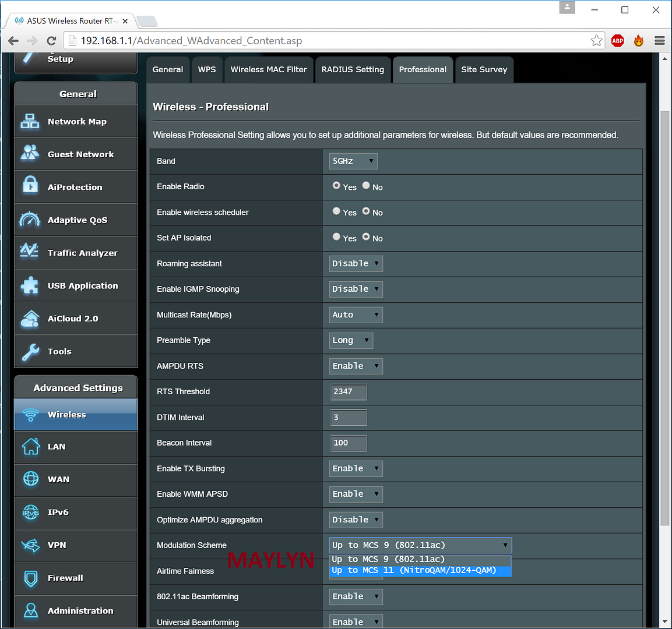The image size is (672, 629).
Task: Click the RTS Threshold input field
Action: (x=349, y=392)
